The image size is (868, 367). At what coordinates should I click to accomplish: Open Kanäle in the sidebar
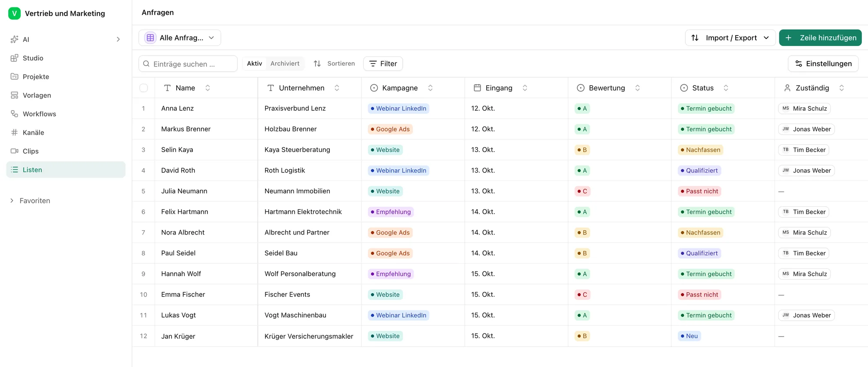(x=66, y=133)
